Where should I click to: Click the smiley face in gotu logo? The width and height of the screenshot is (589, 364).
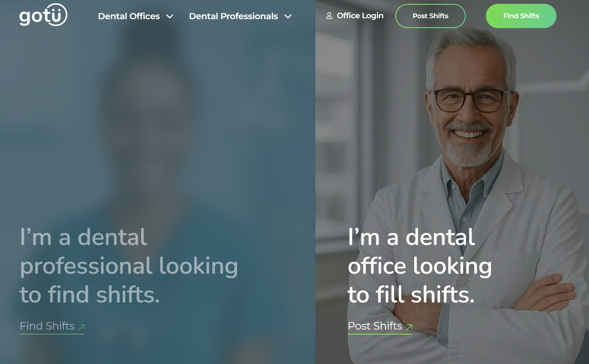click(56, 14)
